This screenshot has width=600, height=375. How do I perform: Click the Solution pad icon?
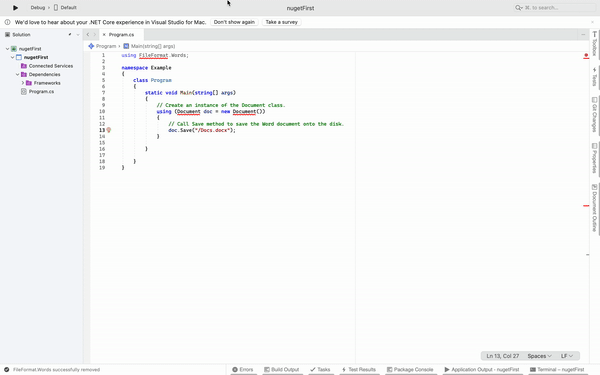click(x=7, y=34)
